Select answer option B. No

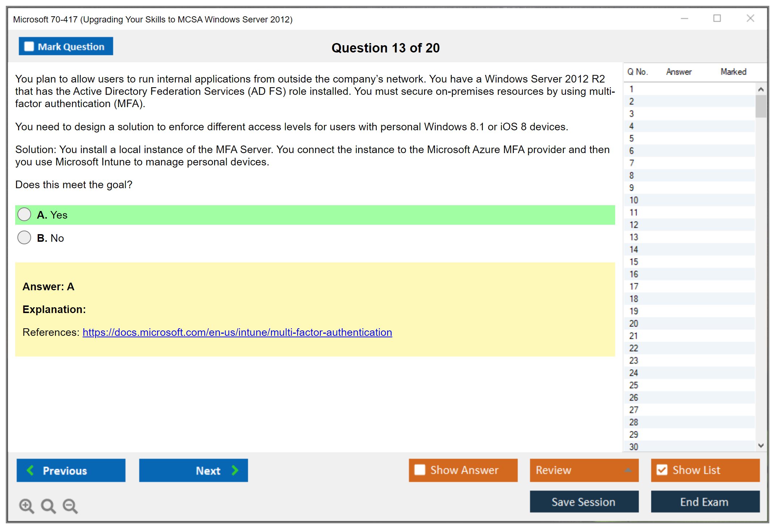pos(24,237)
